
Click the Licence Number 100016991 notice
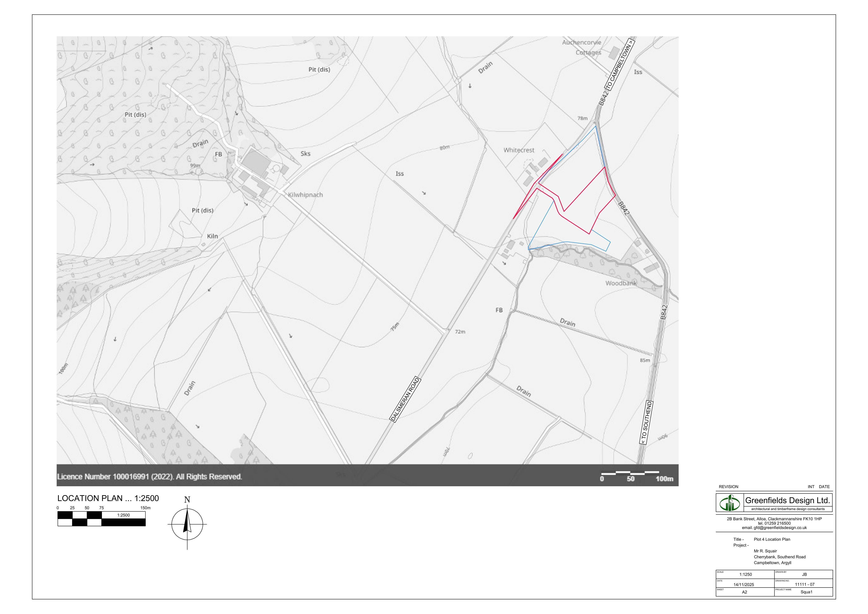point(149,477)
